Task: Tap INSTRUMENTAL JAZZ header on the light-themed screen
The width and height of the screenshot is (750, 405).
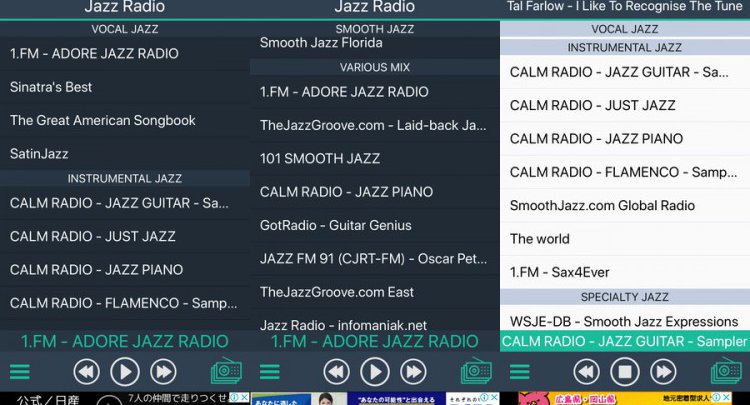Action: 625,47
